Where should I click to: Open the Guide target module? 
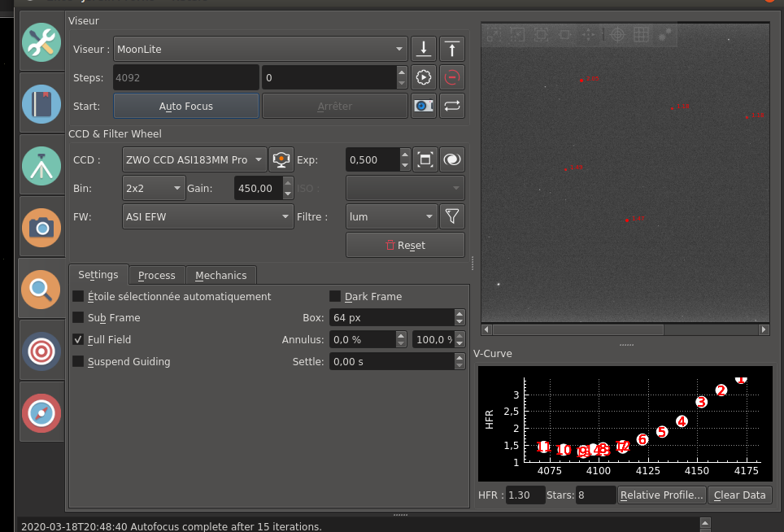(x=41, y=351)
